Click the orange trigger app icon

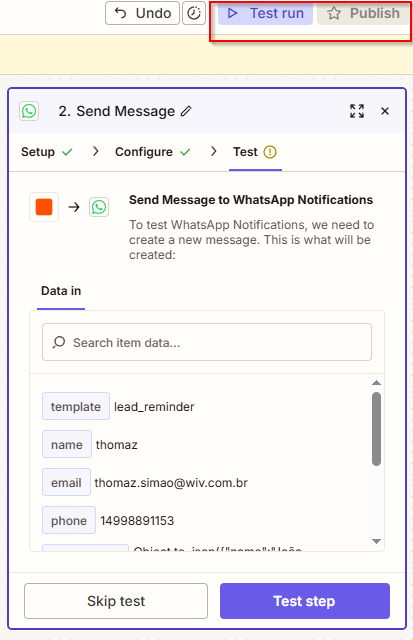(x=44, y=207)
